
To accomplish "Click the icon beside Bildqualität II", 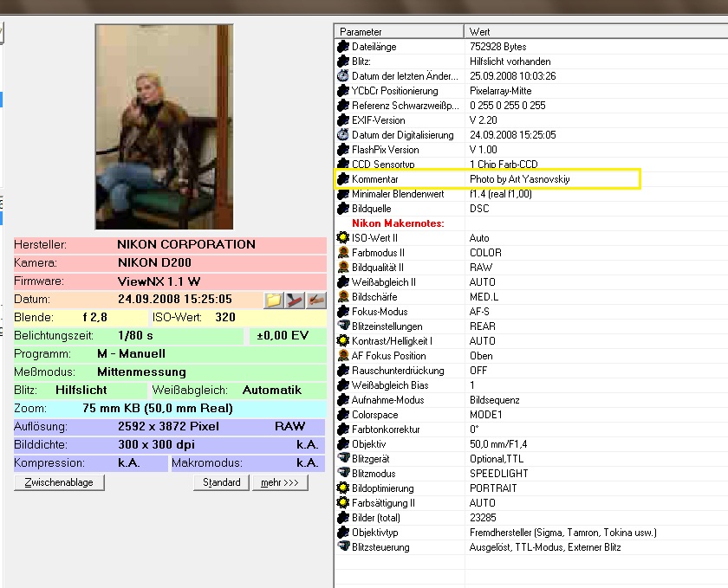I will point(343,268).
